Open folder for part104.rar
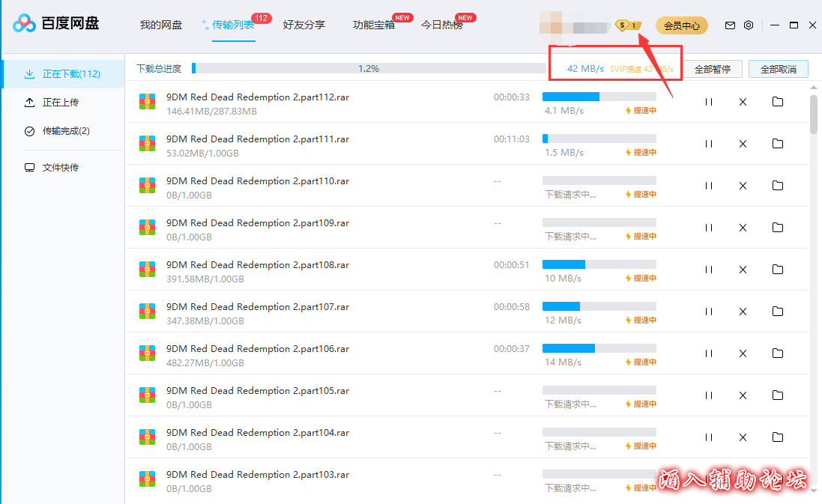 [x=778, y=437]
